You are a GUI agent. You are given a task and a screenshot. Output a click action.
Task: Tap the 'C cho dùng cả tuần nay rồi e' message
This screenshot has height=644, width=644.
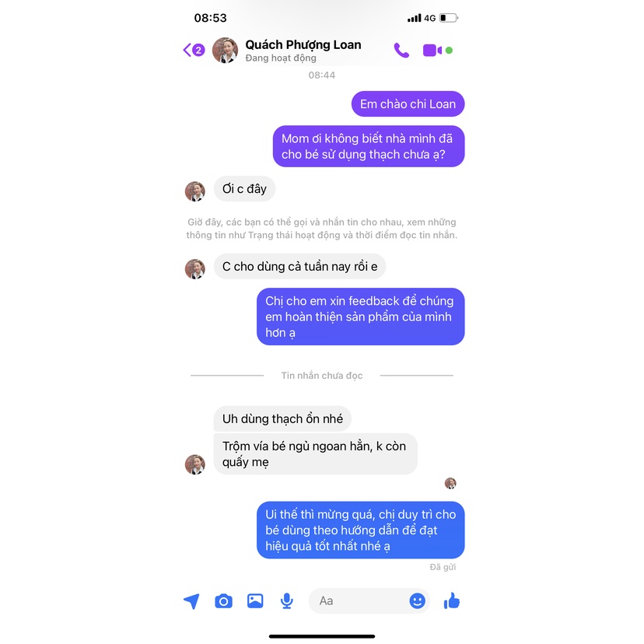pyautogui.click(x=299, y=267)
